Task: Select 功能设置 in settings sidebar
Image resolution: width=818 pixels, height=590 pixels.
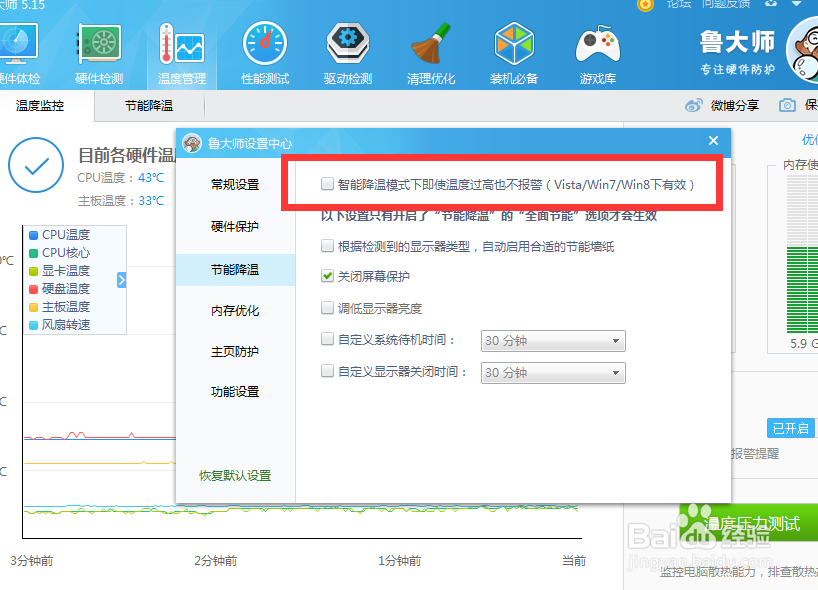Action: tap(235, 392)
